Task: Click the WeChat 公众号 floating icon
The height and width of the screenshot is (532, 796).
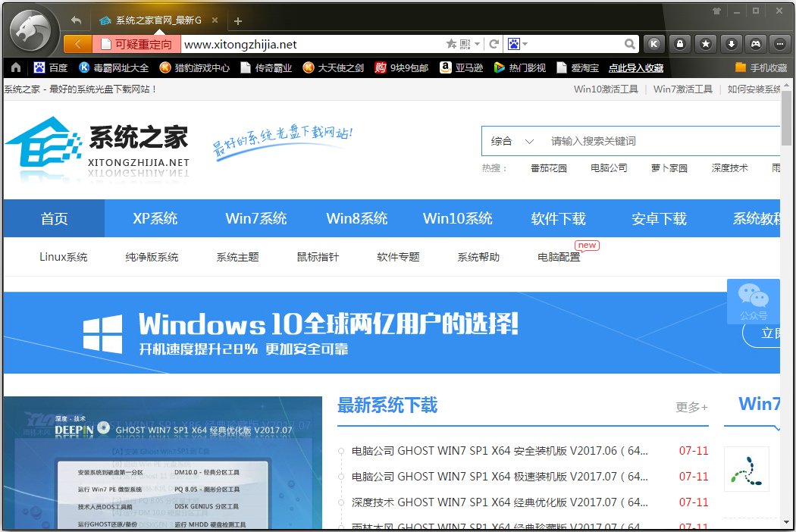Action: 754,301
